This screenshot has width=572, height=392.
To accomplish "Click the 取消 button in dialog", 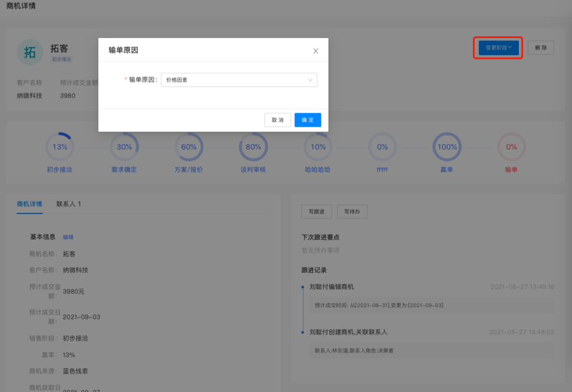I will coord(278,120).
